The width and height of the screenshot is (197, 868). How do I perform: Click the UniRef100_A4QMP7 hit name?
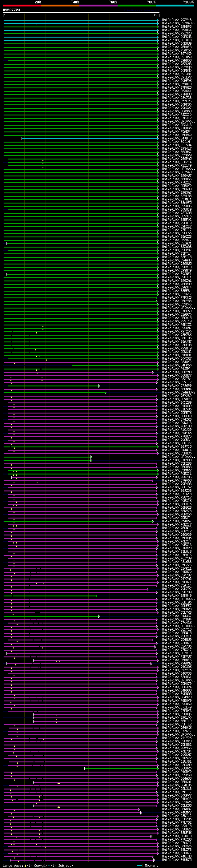click(177, 812)
